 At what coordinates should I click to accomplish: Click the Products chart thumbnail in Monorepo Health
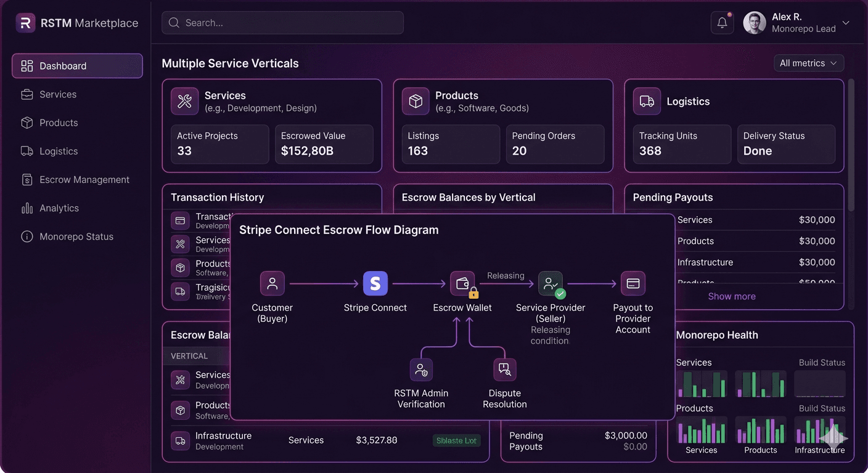coord(761,430)
